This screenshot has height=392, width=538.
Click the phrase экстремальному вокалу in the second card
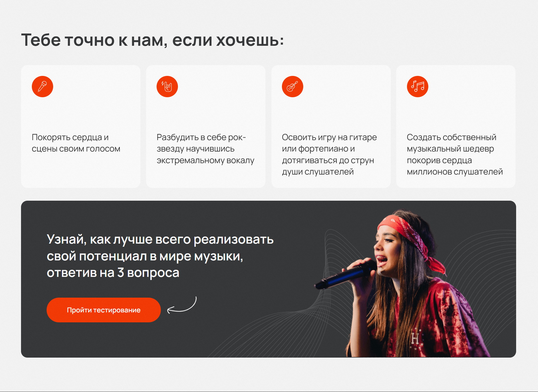205,160
